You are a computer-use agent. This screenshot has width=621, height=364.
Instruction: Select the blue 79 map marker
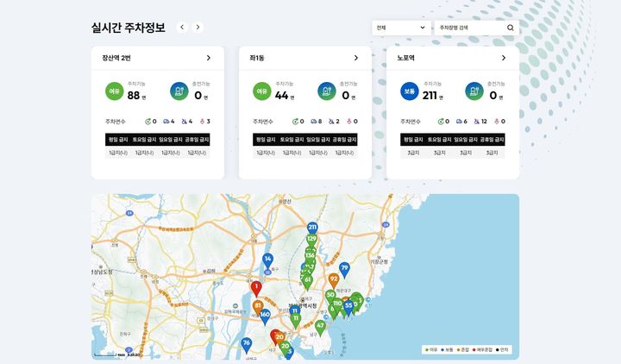[x=344, y=269]
